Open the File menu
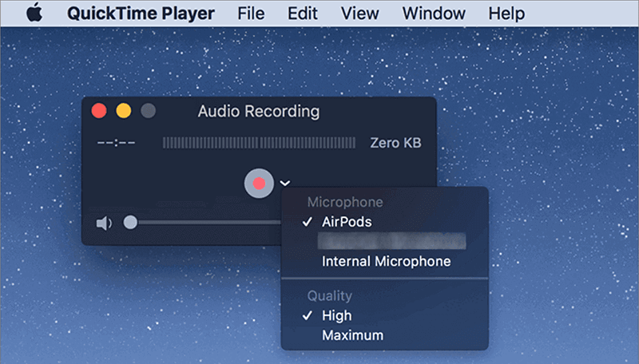Screen dimensions: 639x364 251,14
